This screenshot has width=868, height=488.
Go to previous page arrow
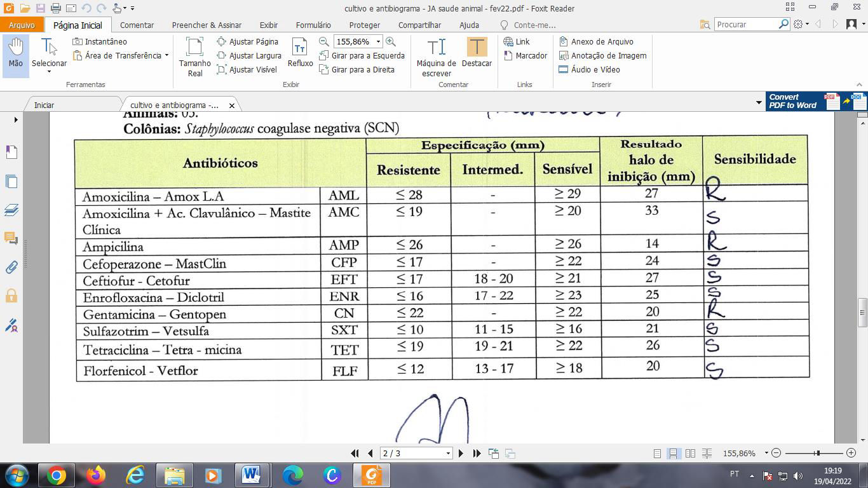(x=370, y=453)
